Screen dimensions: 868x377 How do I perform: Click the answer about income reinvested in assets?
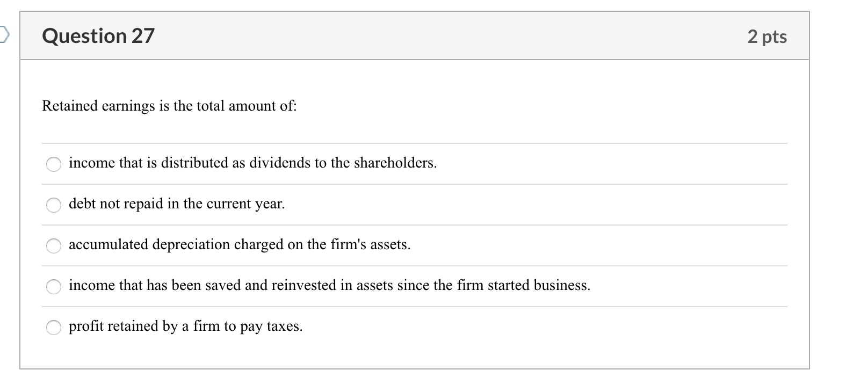point(330,286)
